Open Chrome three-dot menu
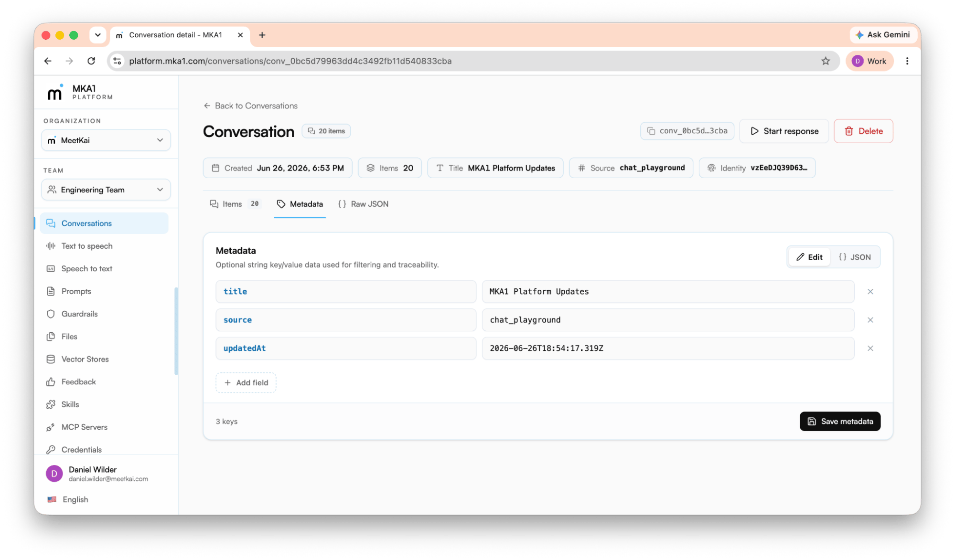 click(x=907, y=61)
